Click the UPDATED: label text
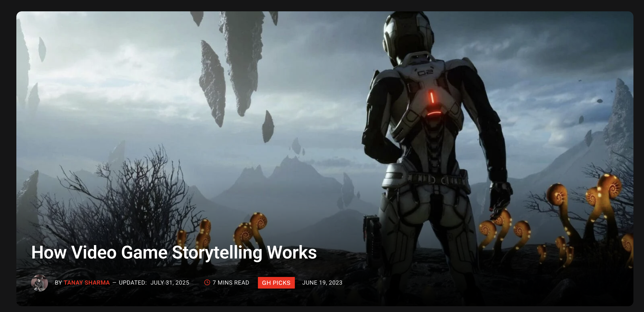The width and height of the screenshot is (644, 312). (133, 283)
